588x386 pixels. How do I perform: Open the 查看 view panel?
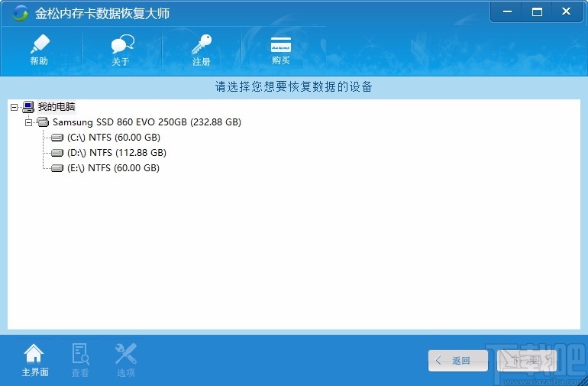point(80,361)
